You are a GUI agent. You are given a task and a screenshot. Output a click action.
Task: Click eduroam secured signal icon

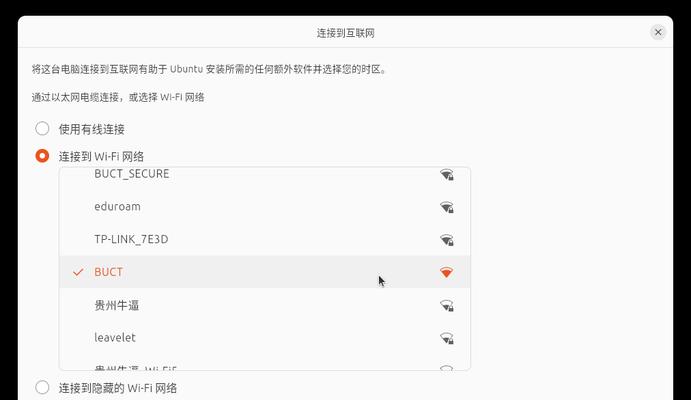click(447, 207)
